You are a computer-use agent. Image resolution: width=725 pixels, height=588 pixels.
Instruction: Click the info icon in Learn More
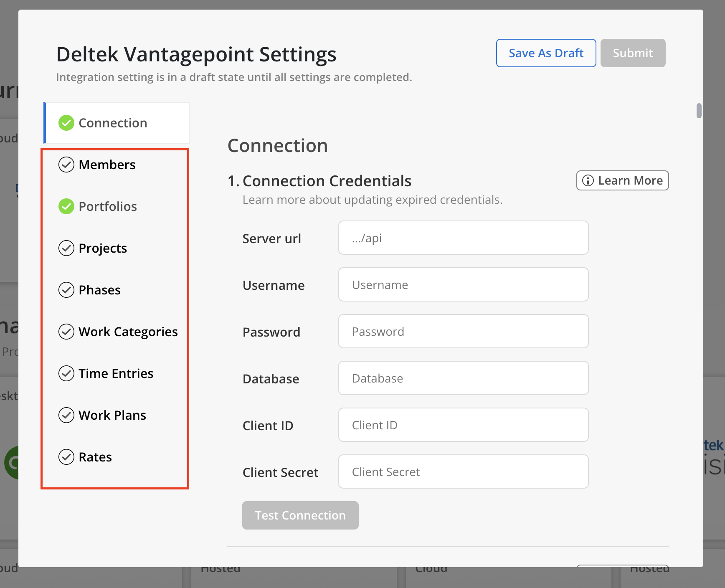tap(588, 180)
